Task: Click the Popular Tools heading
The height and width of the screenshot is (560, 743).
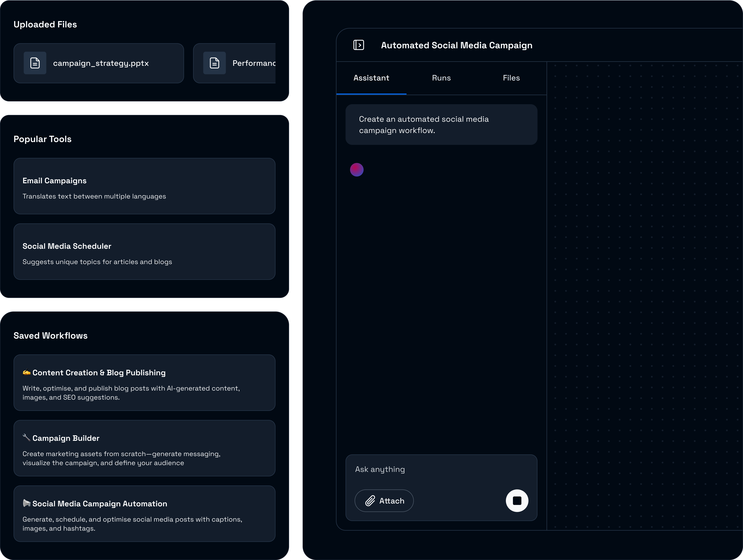Action: click(x=42, y=139)
